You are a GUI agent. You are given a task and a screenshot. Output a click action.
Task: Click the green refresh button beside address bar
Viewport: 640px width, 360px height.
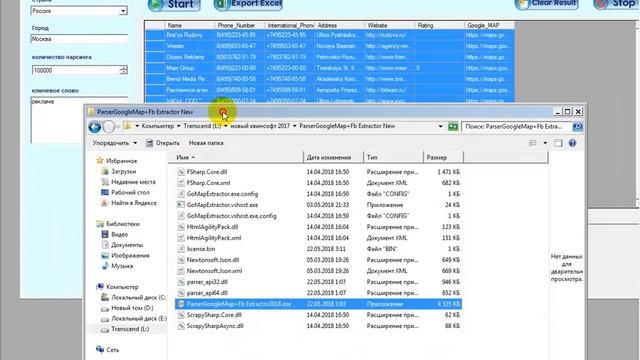pyautogui.click(x=453, y=127)
